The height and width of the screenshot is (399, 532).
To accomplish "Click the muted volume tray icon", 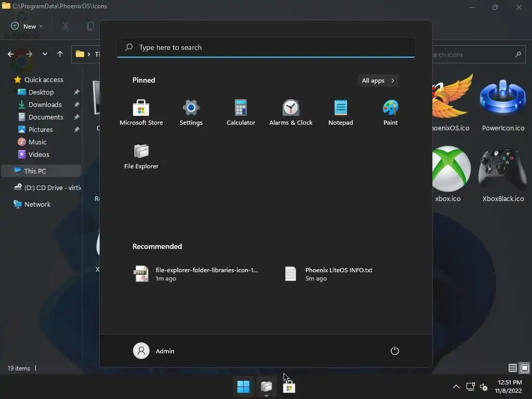I will click(x=484, y=387).
